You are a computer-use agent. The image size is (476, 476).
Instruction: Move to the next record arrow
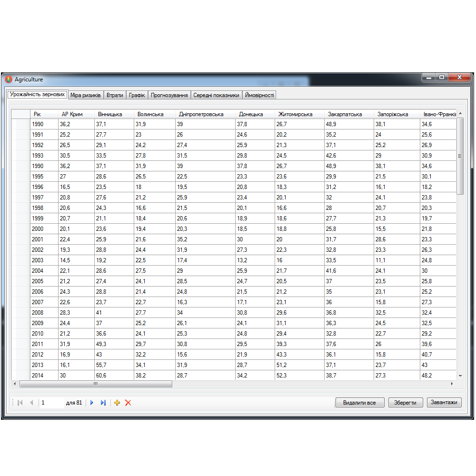click(x=92, y=403)
